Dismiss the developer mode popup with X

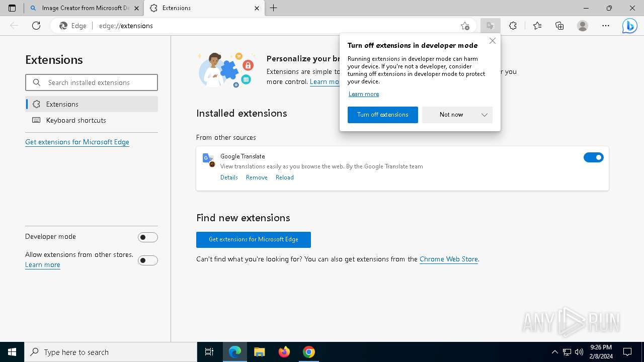coord(493,41)
